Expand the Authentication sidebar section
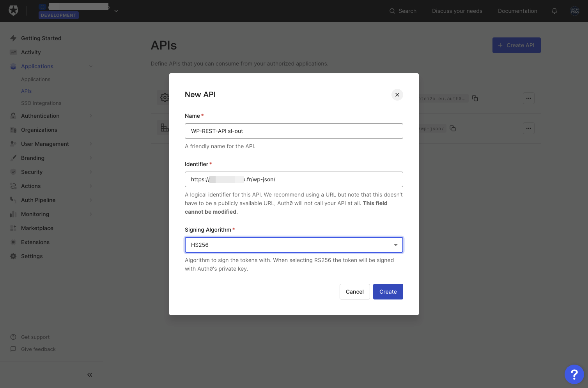Image resolution: width=588 pixels, height=388 pixels. click(x=91, y=116)
